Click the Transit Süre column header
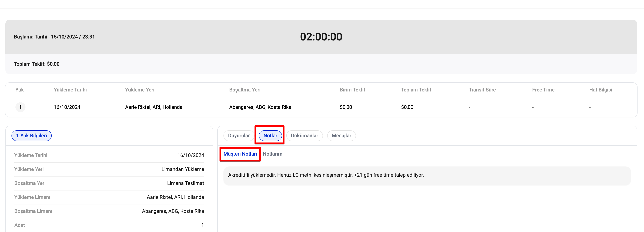 tap(482, 90)
